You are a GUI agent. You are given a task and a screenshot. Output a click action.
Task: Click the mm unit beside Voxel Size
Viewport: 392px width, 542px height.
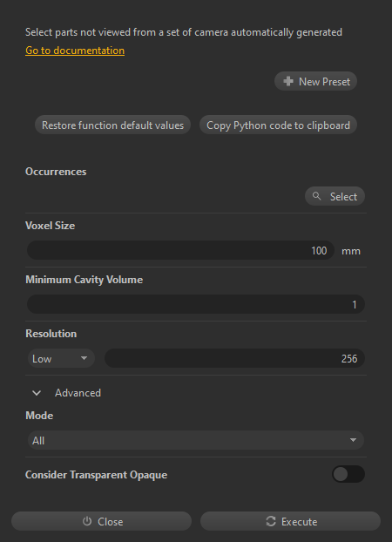coord(351,251)
